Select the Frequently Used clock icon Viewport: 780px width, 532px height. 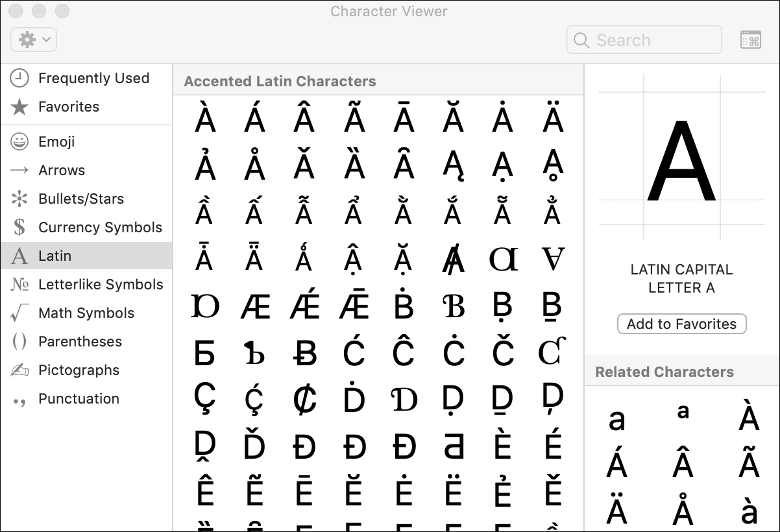(20, 79)
